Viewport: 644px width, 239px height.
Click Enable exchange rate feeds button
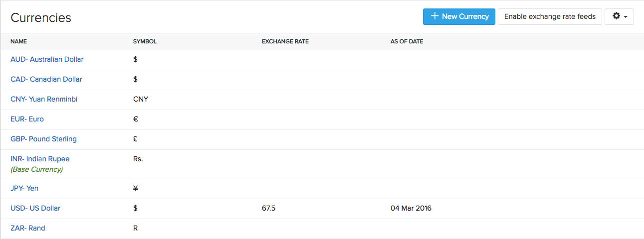(x=550, y=16)
